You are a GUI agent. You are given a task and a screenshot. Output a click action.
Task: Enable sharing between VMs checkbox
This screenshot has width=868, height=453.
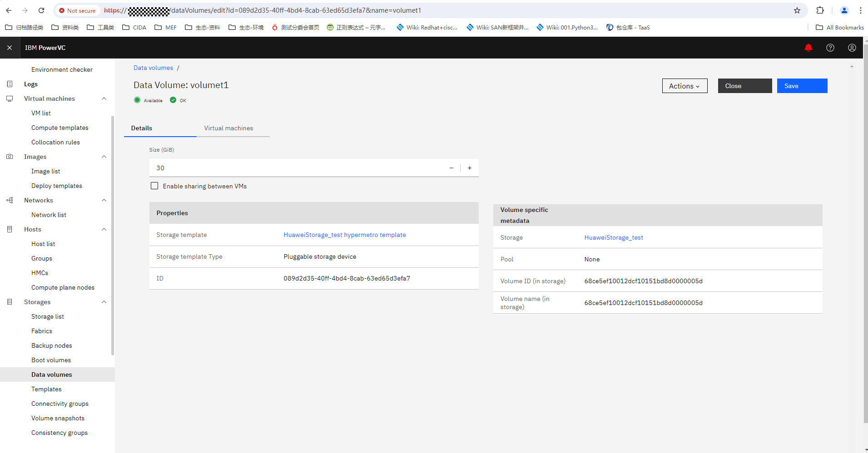point(154,186)
